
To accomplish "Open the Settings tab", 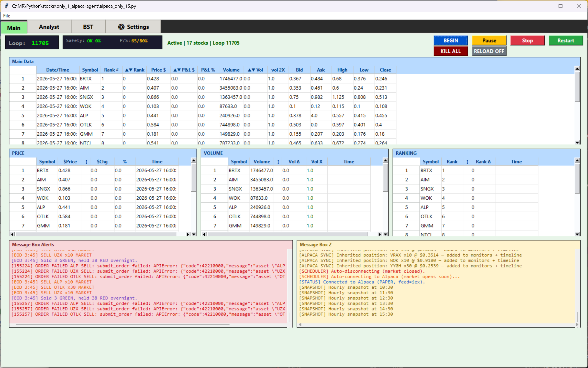I will tap(133, 27).
